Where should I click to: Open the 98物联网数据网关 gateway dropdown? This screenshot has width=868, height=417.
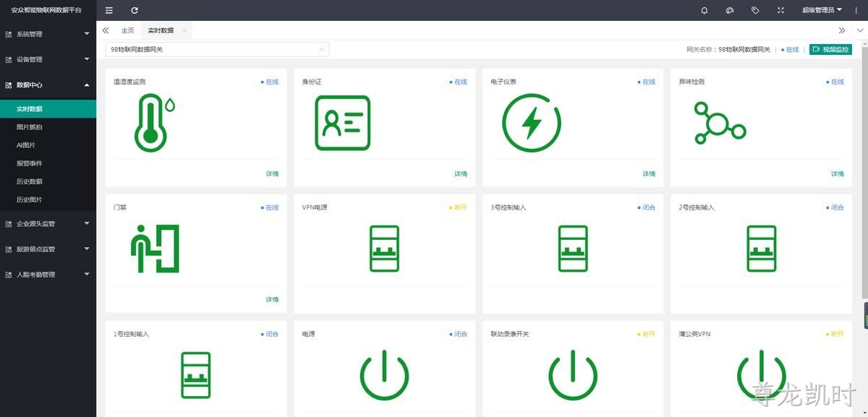pos(217,49)
